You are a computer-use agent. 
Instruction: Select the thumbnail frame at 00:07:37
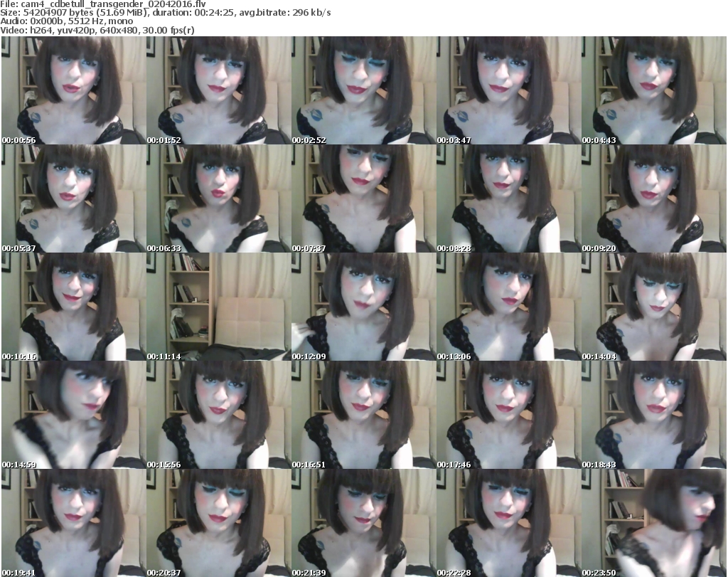363,198
